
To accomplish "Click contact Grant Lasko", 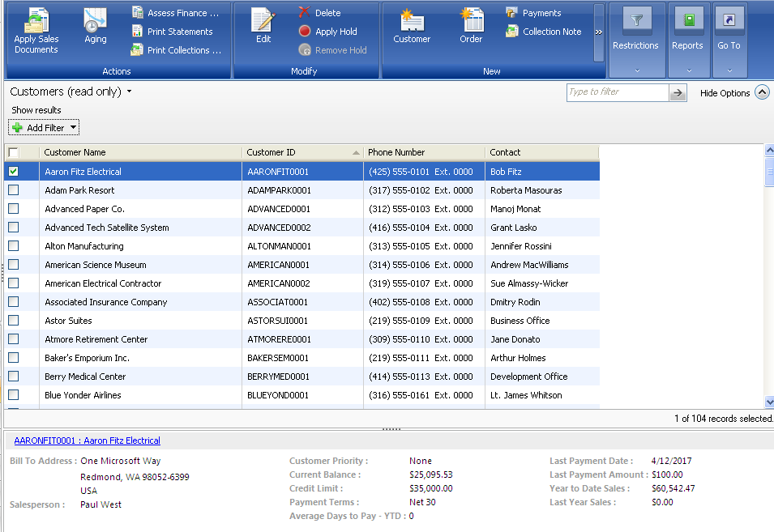I will (x=513, y=228).
